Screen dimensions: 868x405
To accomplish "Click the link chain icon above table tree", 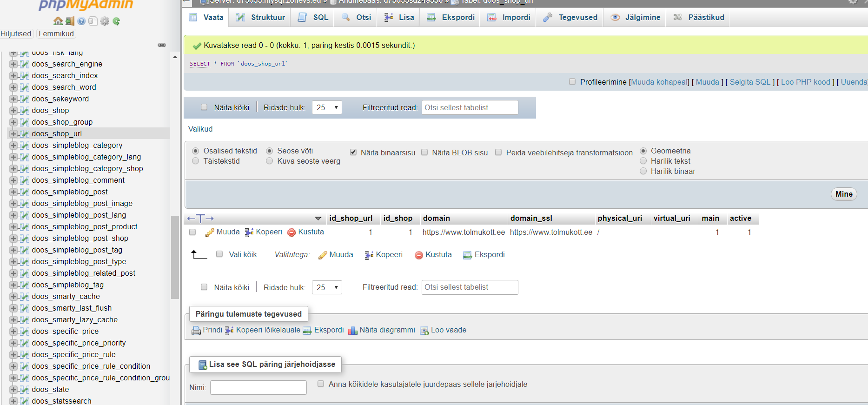I will (162, 45).
